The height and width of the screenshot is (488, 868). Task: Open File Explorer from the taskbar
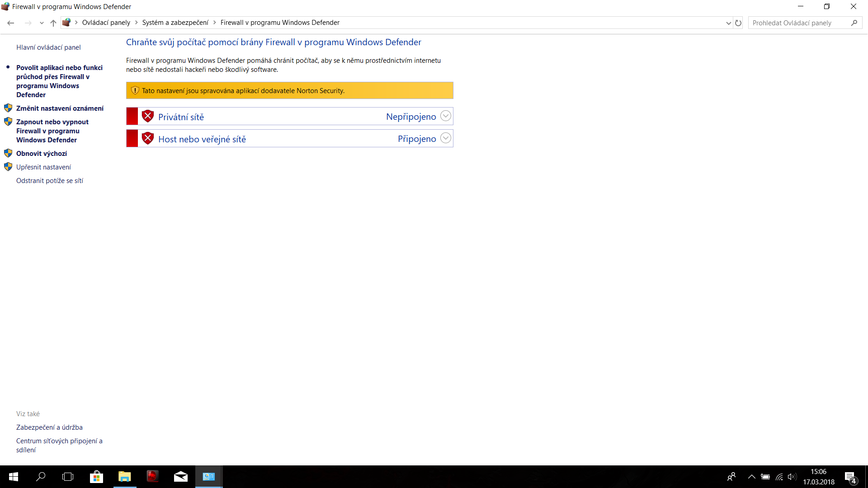point(124,477)
